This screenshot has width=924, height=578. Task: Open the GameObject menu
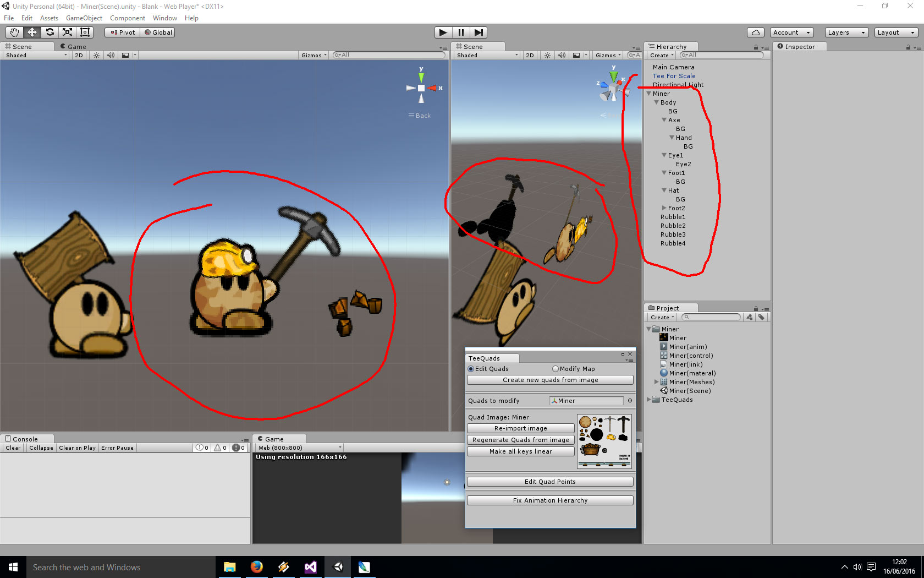tap(84, 18)
